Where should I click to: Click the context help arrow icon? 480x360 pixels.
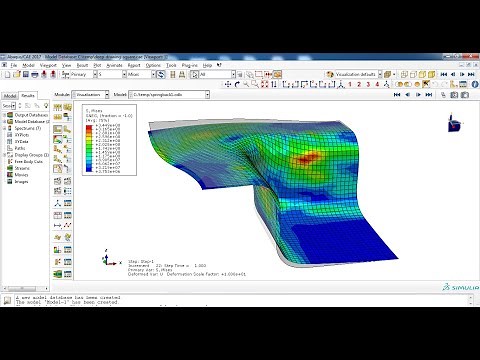pyautogui.click(x=219, y=65)
